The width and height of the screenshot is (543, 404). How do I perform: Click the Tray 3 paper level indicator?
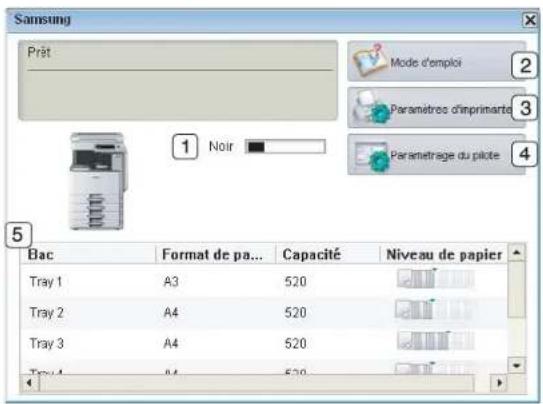tap(436, 340)
